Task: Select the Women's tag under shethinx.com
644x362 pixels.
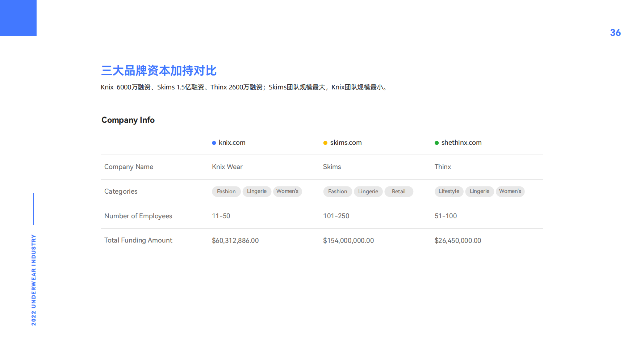Action: [x=510, y=191]
